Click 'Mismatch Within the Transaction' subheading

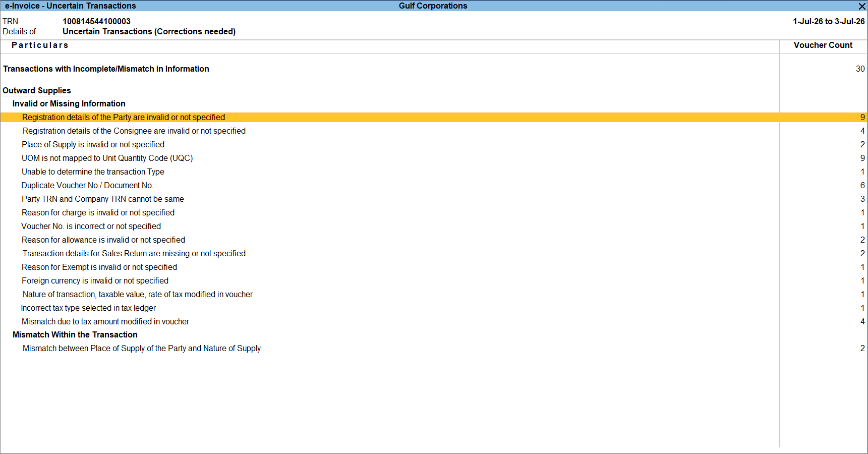click(75, 334)
